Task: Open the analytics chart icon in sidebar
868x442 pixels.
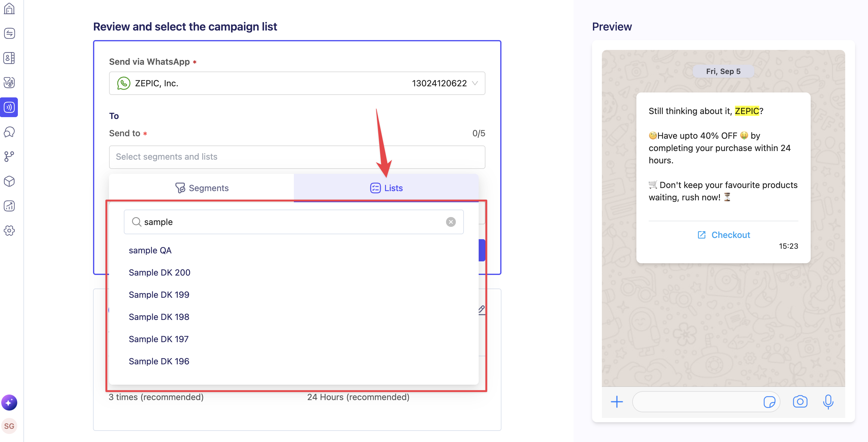Action: click(9, 206)
